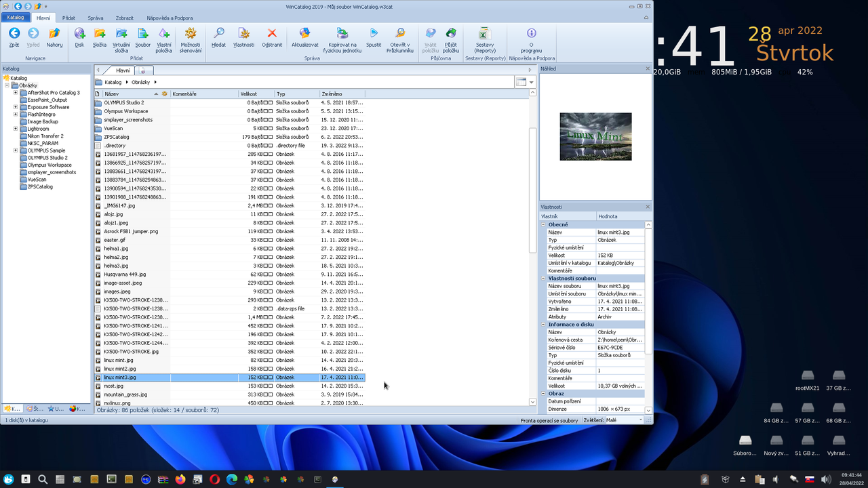Click Půjčit položku lend item icon
868x488 pixels.
(x=451, y=33)
